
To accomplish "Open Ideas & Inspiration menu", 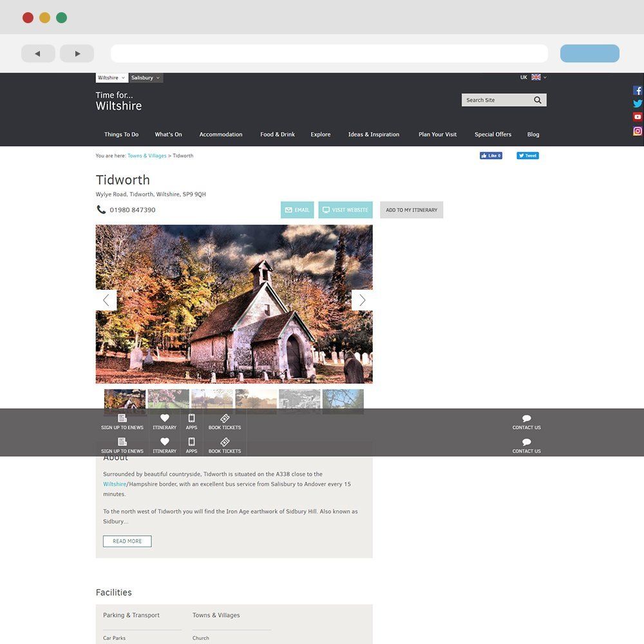I will point(374,135).
